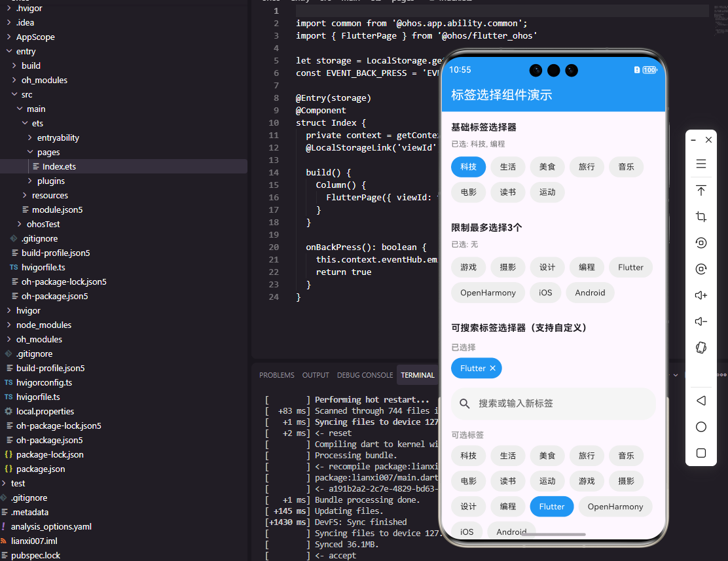Image resolution: width=728 pixels, height=561 pixels.
Task: Click the 'Bundle processing done.' terminal line
Action: pos(367,499)
